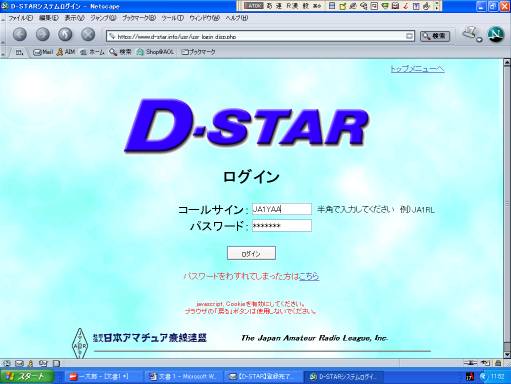Go to ホーム in the personal toolbar

(93, 52)
